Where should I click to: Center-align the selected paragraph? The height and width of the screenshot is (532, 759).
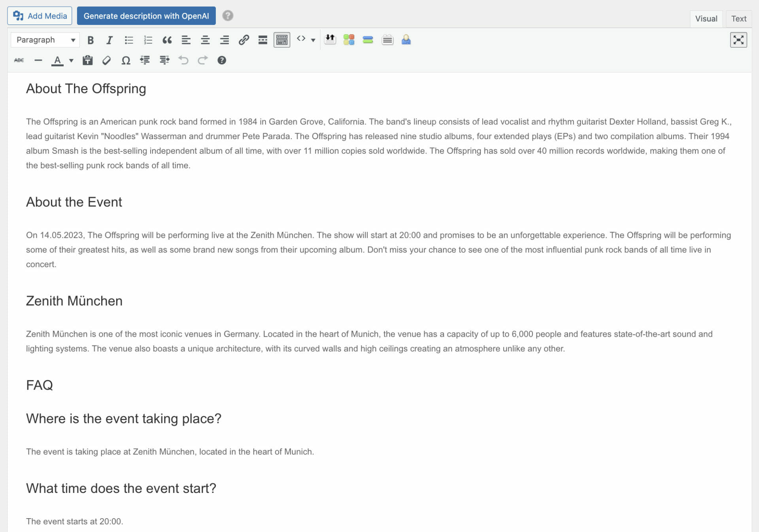coord(205,40)
